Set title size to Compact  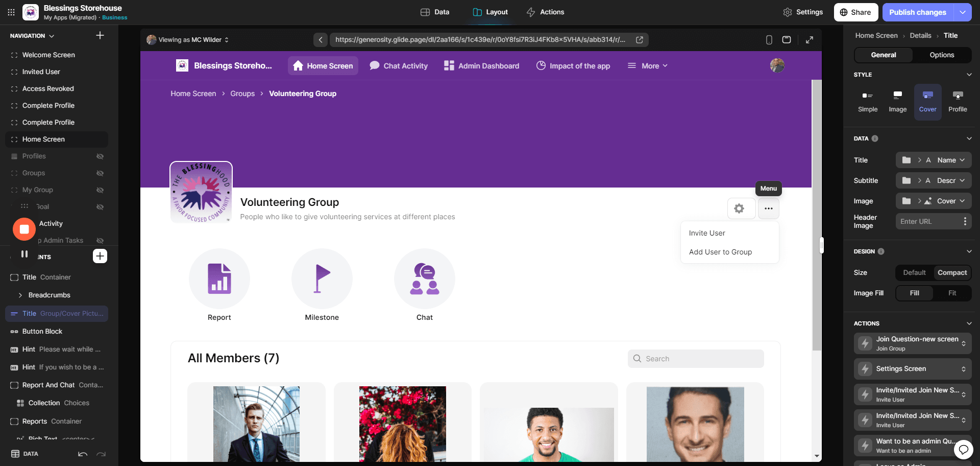[952, 273]
